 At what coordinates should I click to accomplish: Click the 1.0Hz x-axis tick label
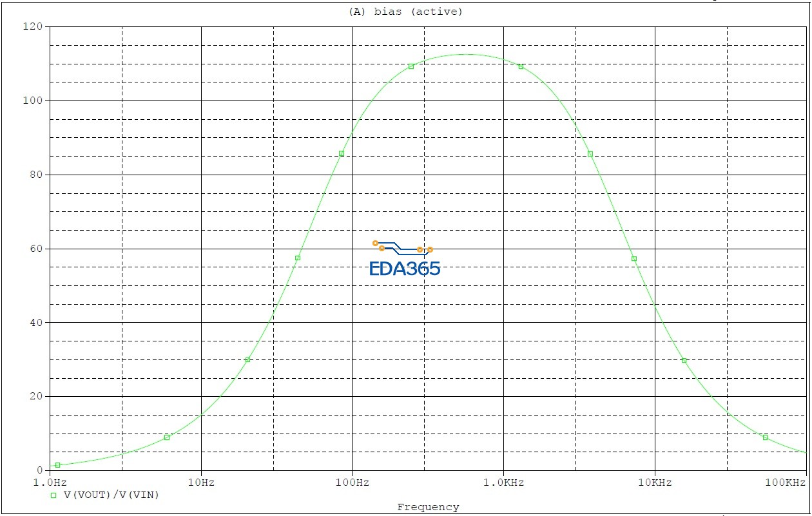[x=50, y=483]
